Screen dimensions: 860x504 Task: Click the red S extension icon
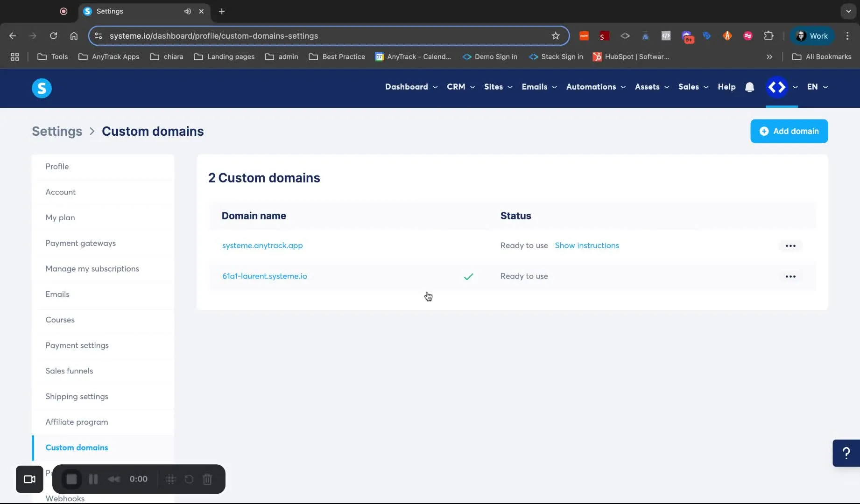[x=604, y=36]
